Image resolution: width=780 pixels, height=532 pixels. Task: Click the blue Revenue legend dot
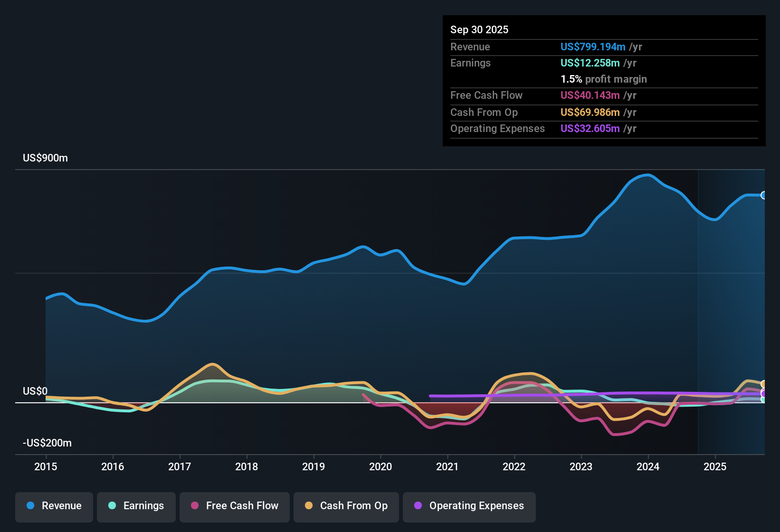tap(30, 506)
